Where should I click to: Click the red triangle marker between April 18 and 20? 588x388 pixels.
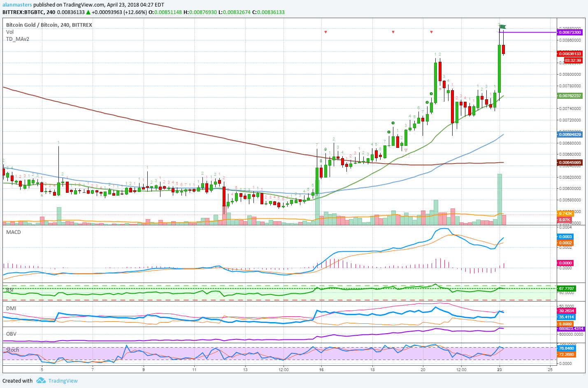coord(393,32)
